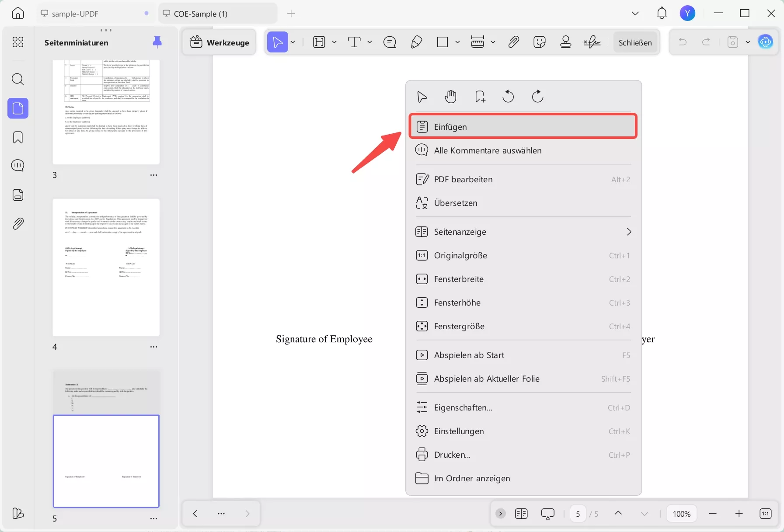Rotate page counterclockwise from context menu
Screen dimensions: 784x532
pos(508,96)
